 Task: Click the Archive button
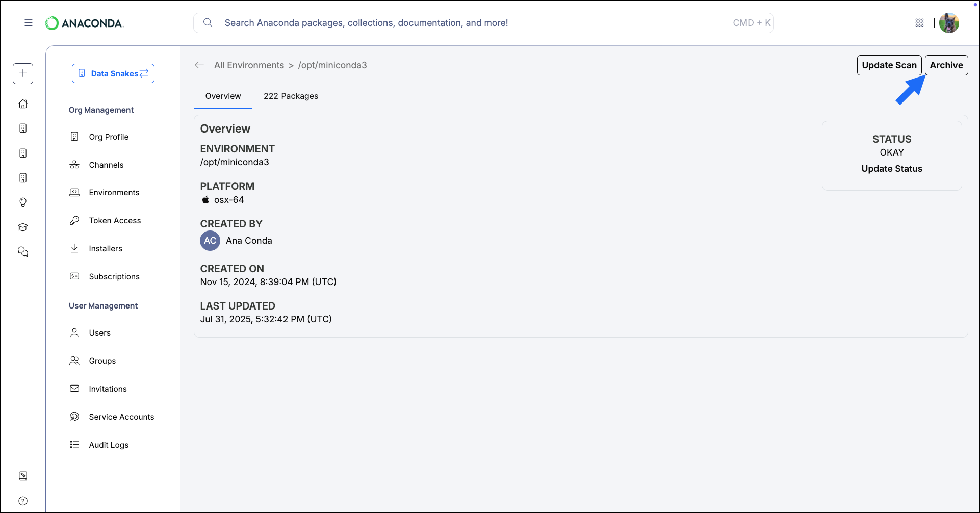point(946,65)
